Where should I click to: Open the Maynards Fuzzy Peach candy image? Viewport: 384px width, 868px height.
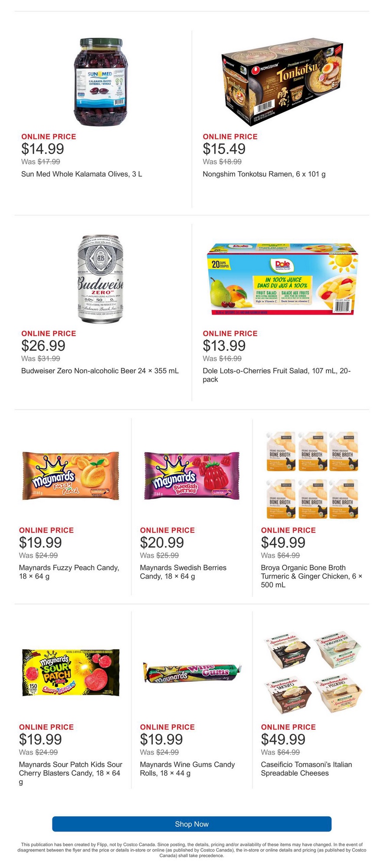tap(71, 476)
